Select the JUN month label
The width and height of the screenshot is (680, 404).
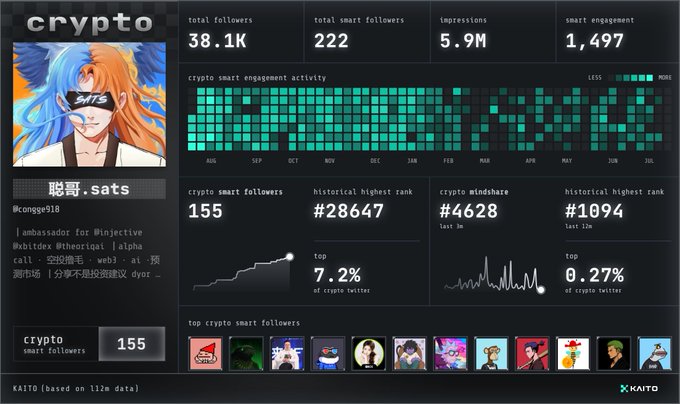pos(612,161)
